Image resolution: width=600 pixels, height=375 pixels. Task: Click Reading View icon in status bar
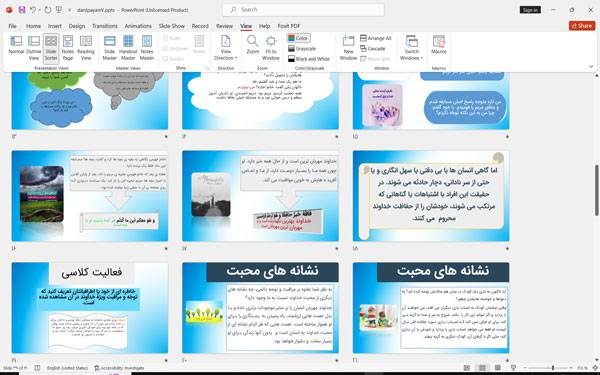497,368
